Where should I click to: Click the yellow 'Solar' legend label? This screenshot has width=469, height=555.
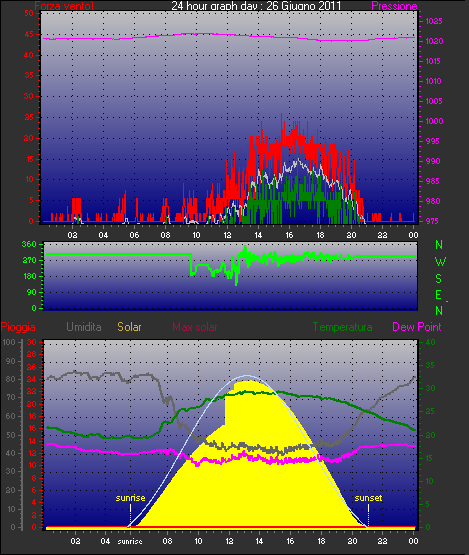point(129,327)
